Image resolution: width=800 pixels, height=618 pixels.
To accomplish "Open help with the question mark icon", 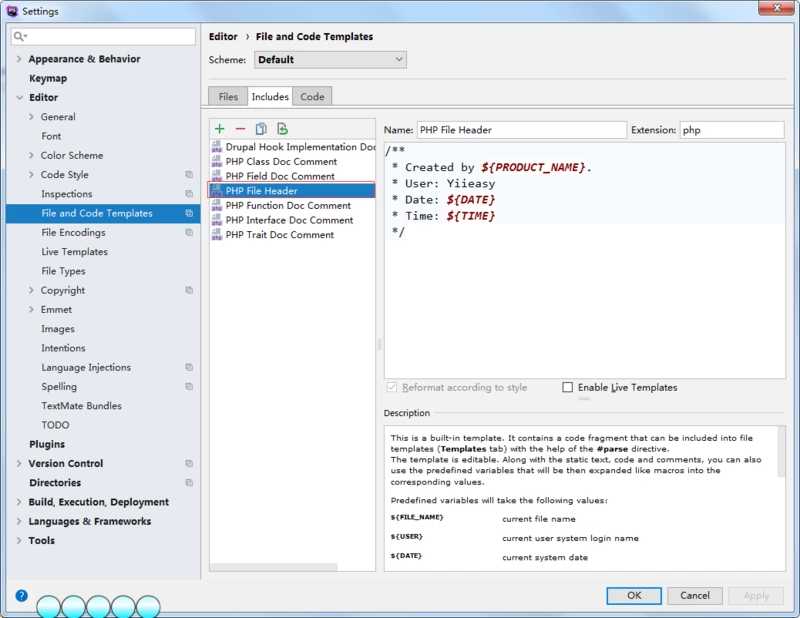I will tap(21, 595).
